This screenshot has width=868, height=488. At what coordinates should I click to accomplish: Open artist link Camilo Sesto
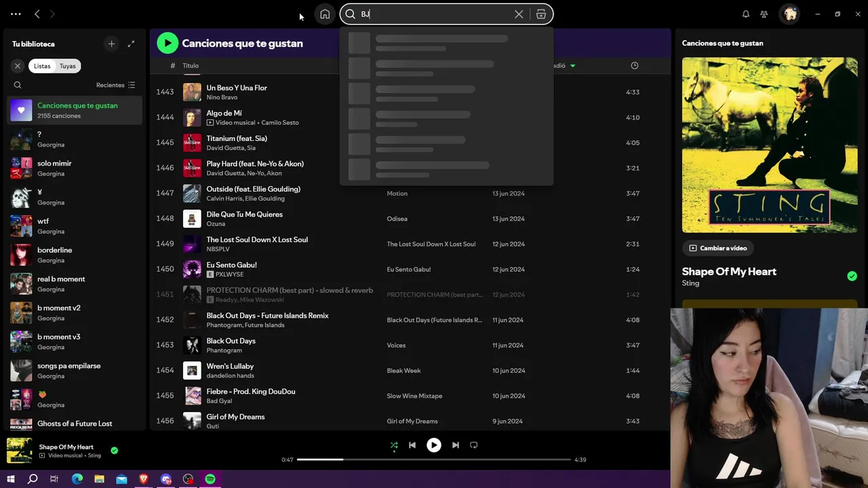click(x=280, y=123)
